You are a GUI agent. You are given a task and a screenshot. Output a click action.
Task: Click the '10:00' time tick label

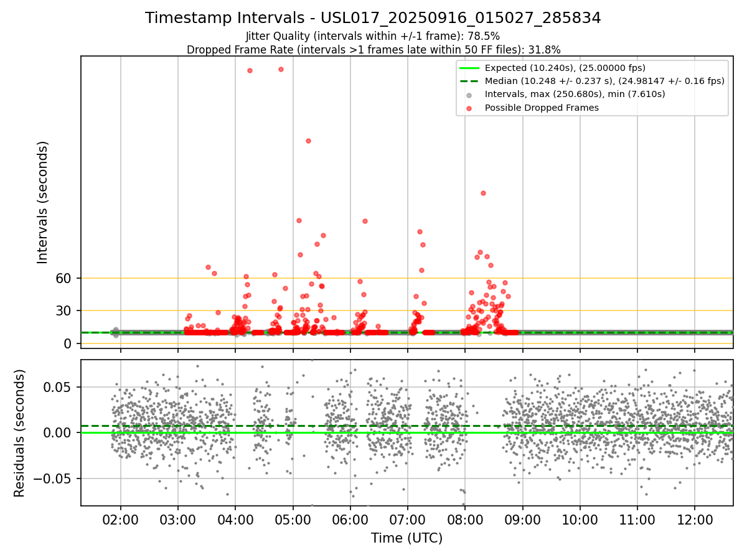tap(580, 519)
